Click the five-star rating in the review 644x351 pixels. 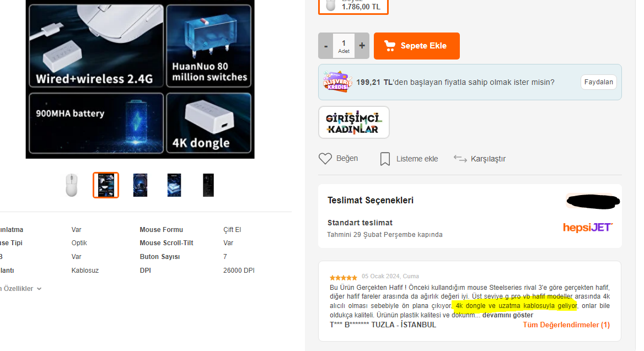(344, 278)
